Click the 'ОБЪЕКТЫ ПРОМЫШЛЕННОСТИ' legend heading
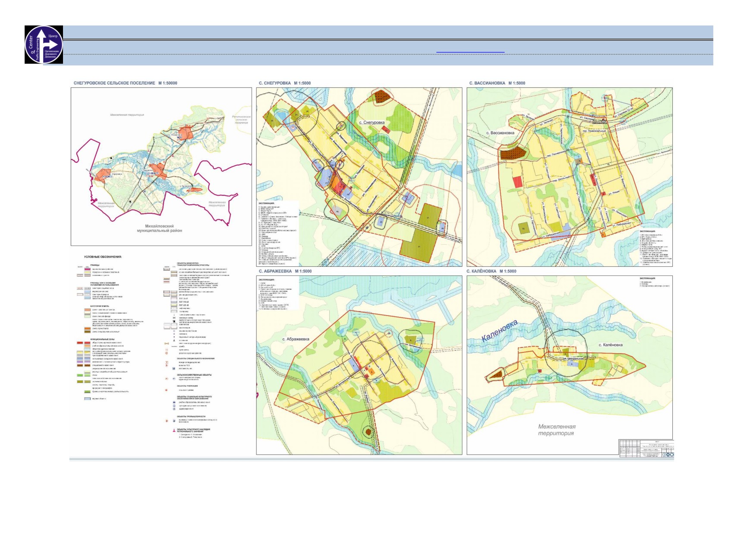Viewport: 756px width, 535px height. (191, 417)
